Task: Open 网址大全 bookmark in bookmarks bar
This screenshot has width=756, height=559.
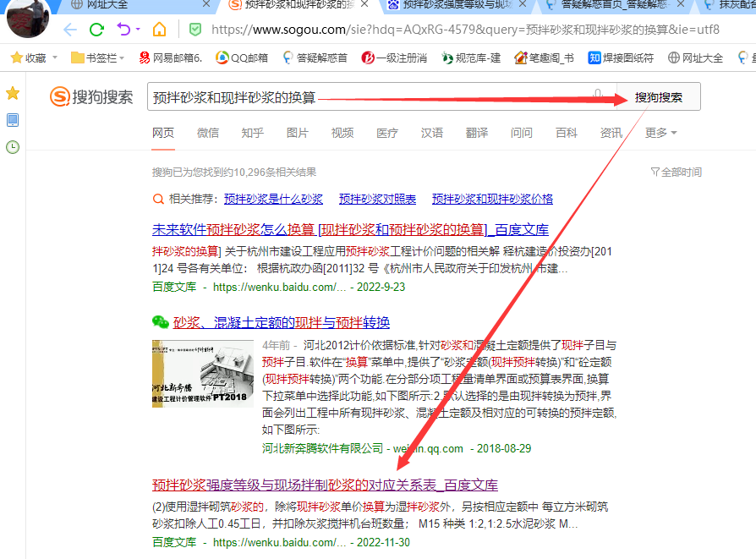Action: pyautogui.click(x=695, y=58)
